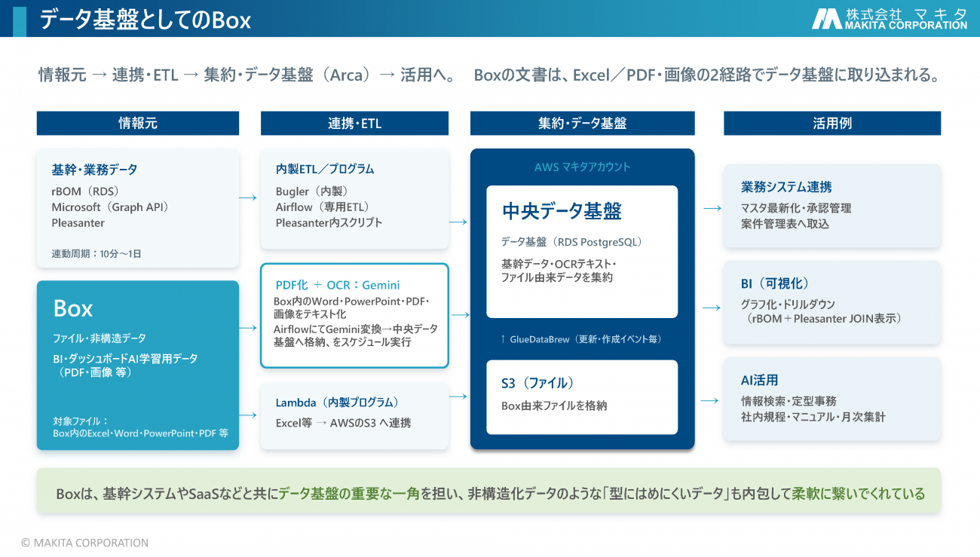Click the Box内のWord・PowerPoint・PDF・画像をテキスト化 text
Screen dimensions: 980x557
pyautogui.click(x=351, y=308)
